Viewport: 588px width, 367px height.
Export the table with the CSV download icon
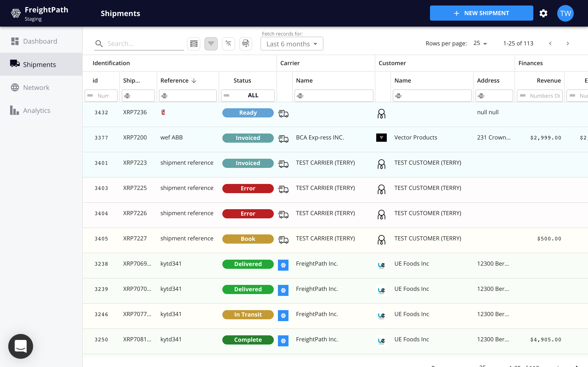245,43
